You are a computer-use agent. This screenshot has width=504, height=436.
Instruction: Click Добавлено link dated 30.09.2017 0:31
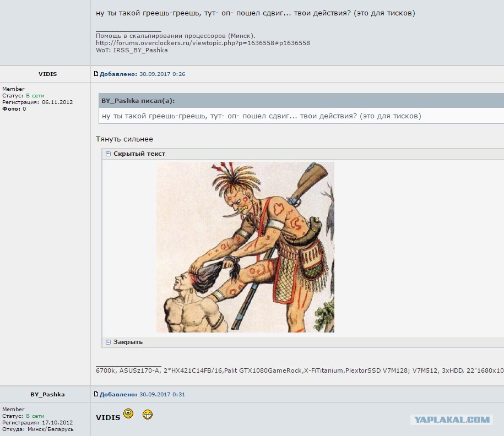coord(118,394)
